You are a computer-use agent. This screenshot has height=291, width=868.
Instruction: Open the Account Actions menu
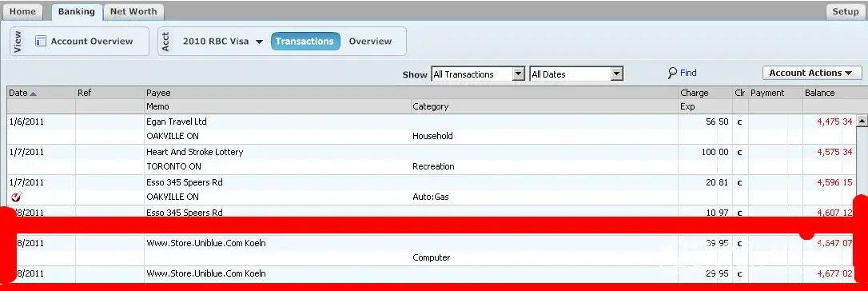point(812,73)
